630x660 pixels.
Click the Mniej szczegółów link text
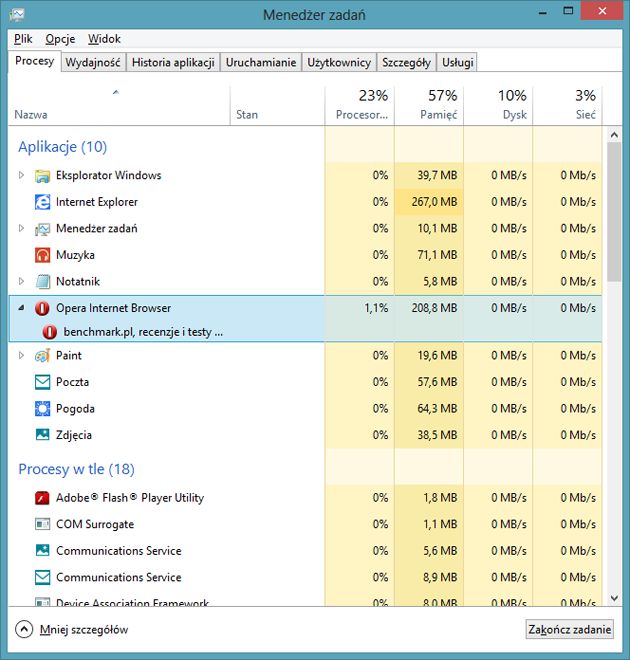tap(84, 630)
